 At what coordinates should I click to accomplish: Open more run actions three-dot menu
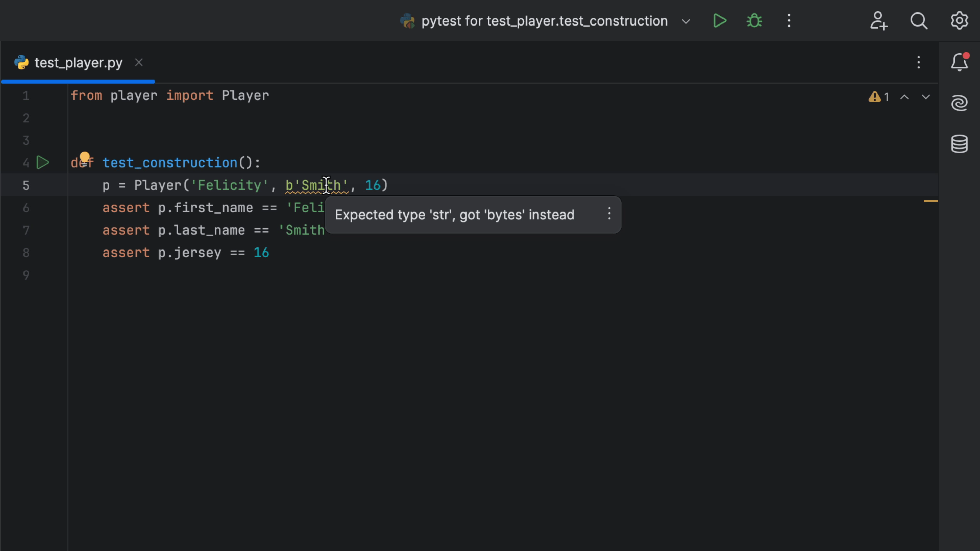click(789, 21)
